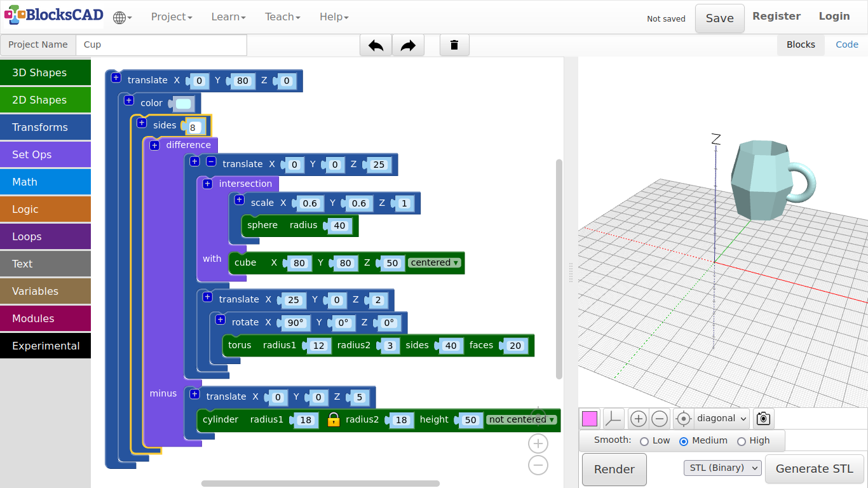
Task: Zoom out the 3D render view
Action: point(660,419)
